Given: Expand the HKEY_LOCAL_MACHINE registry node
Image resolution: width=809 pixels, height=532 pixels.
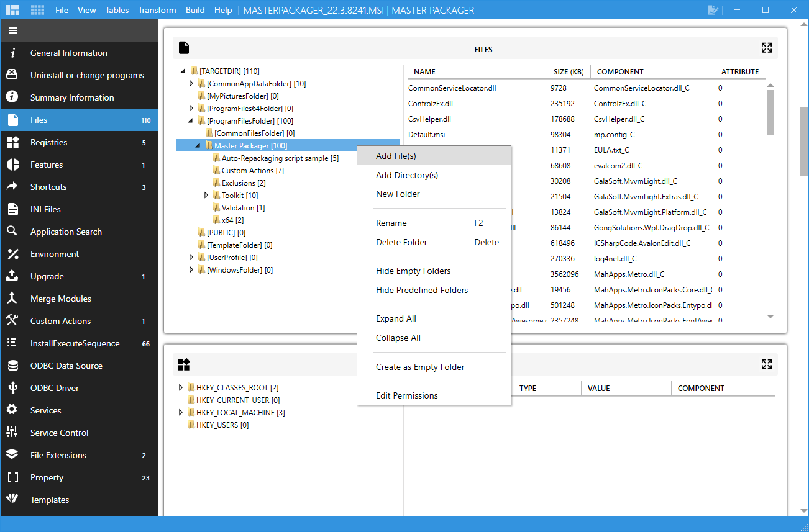Looking at the screenshot, I should [181, 413].
